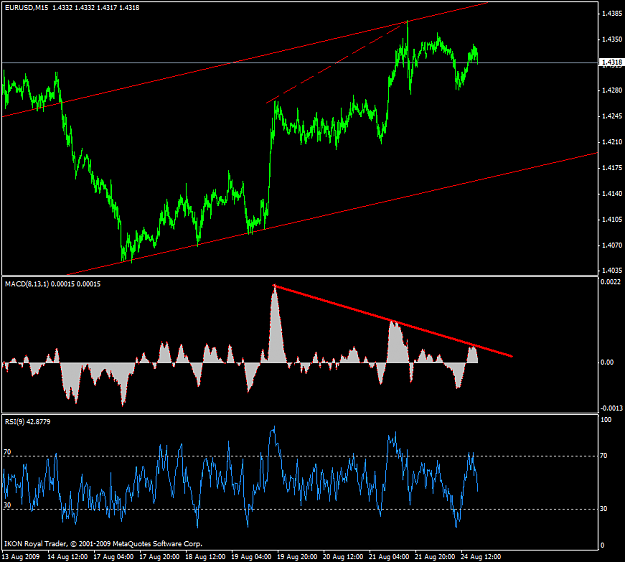Select the current price label 1.4318
Image resolution: width=625 pixels, height=562 pixels.
611,63
